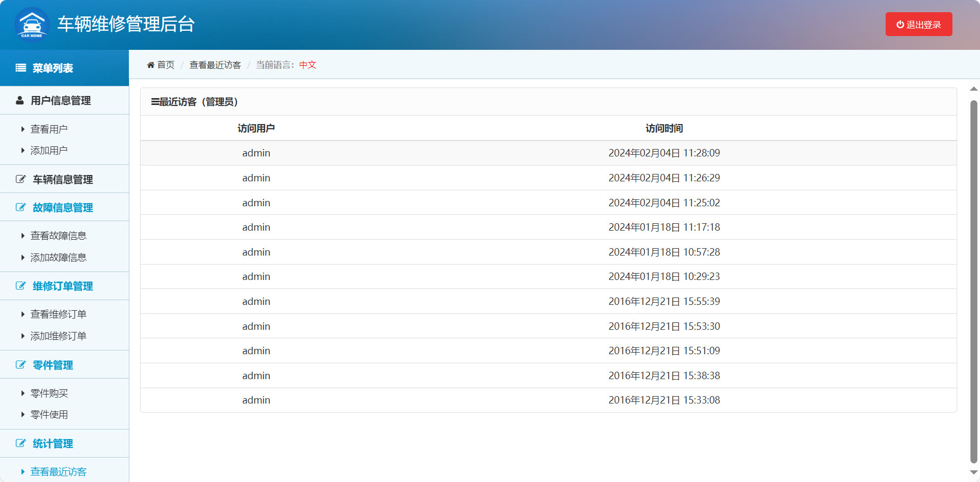
Task: Click the edit icon beside 维修订单管理
Action: coord(21,286)
